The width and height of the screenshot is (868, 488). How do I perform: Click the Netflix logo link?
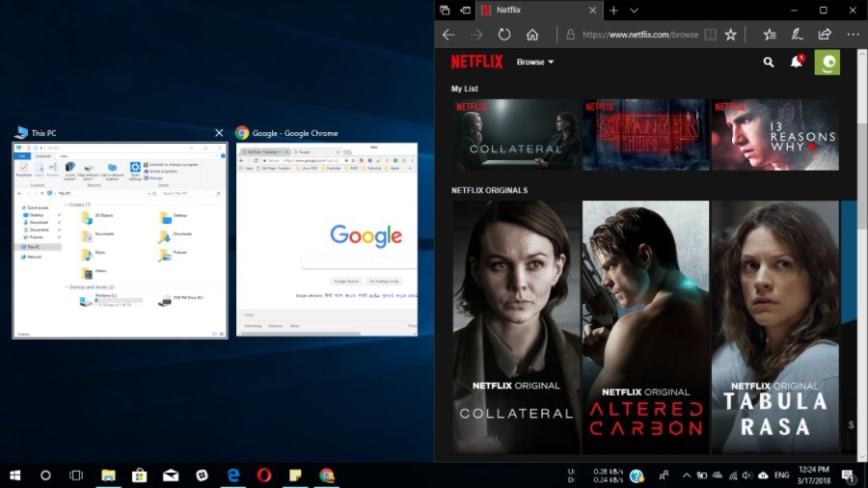coord(476,62)
